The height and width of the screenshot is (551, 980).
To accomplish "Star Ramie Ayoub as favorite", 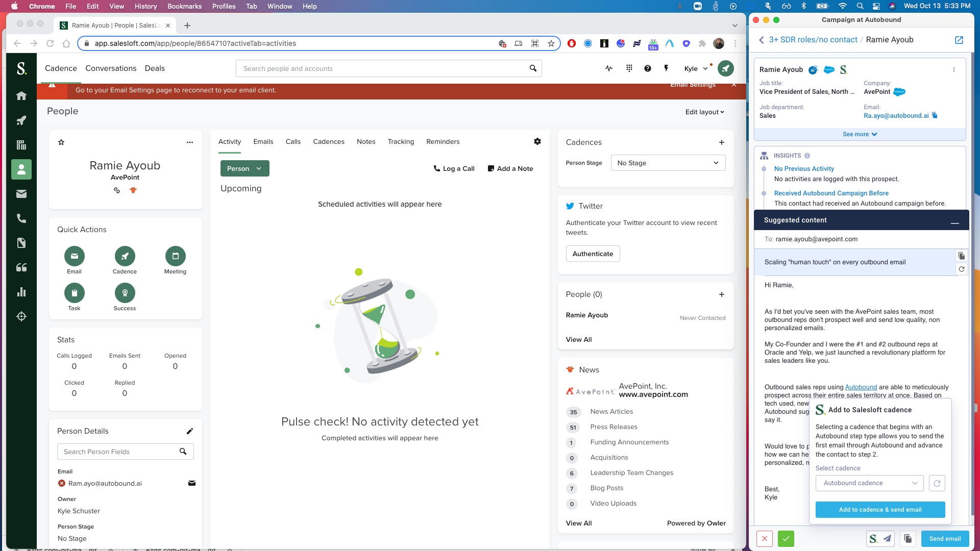I will (x=61, y=142).
